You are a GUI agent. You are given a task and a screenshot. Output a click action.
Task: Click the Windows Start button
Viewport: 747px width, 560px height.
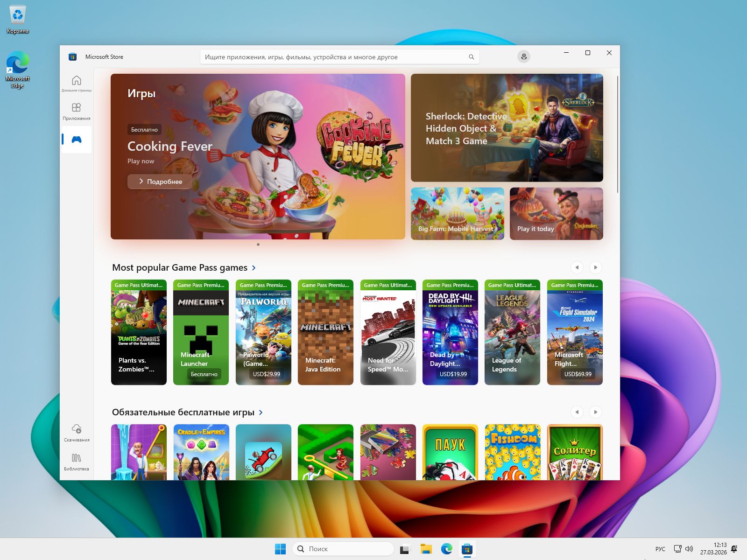(x=280, y=549)
